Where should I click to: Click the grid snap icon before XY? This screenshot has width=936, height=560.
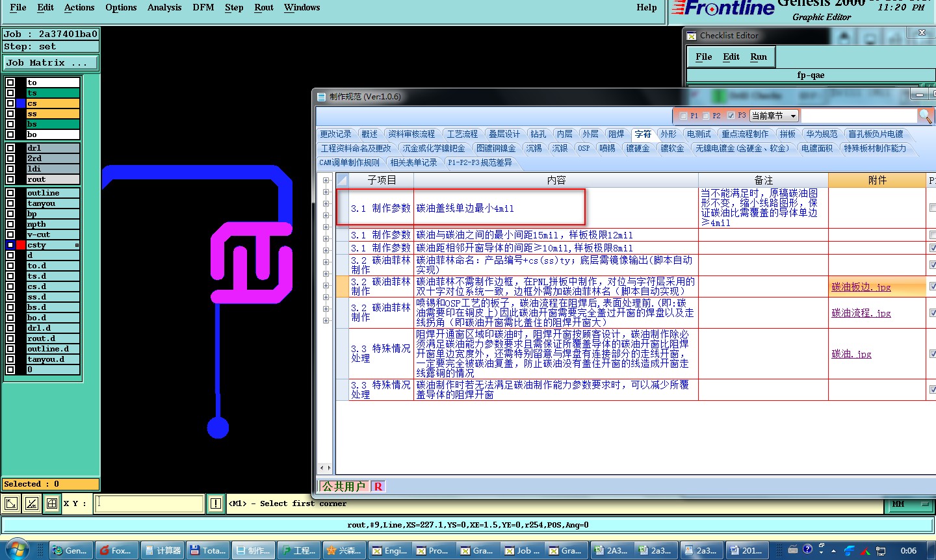click(52, 503)
